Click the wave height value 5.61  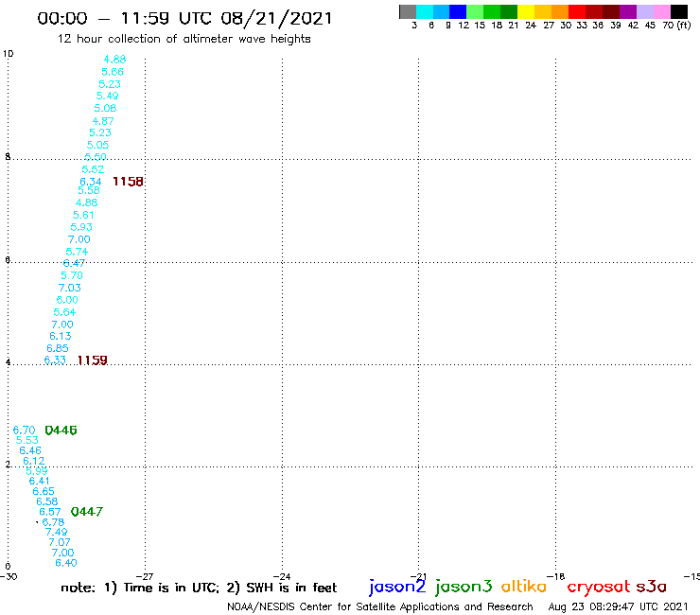tap(83, 215)
